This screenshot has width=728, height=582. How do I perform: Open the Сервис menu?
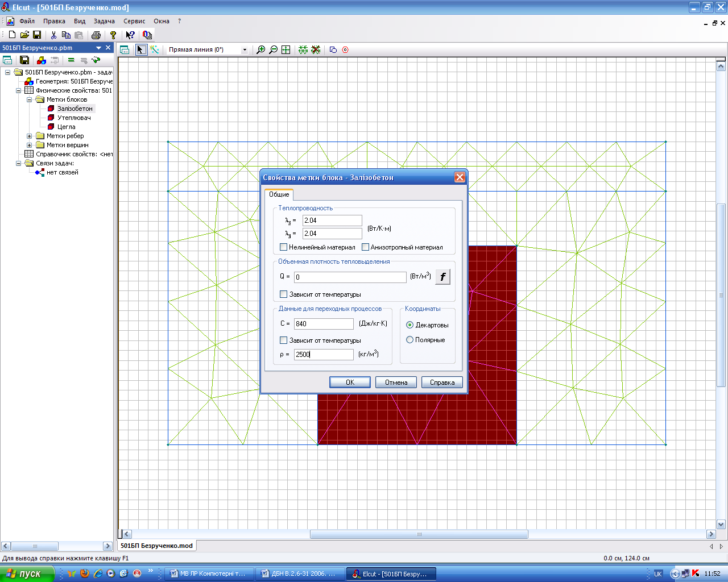(x=134, y=21)
